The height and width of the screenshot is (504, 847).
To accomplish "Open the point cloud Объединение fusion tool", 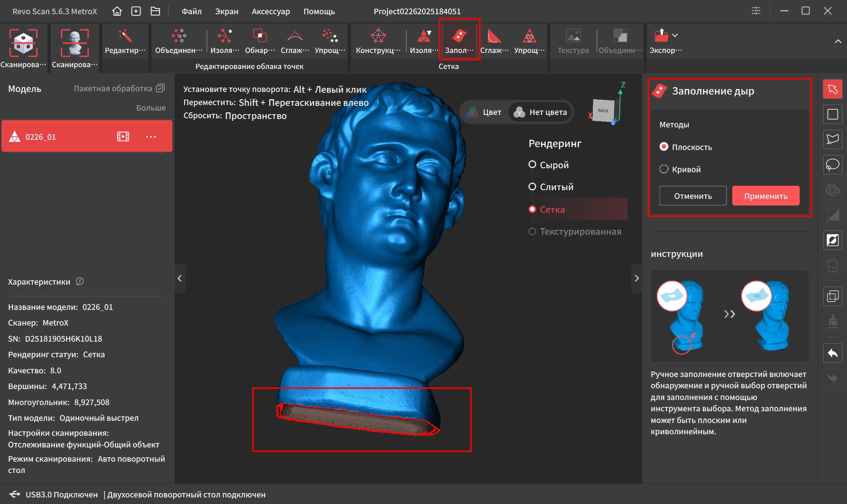I will pos(179,36).
